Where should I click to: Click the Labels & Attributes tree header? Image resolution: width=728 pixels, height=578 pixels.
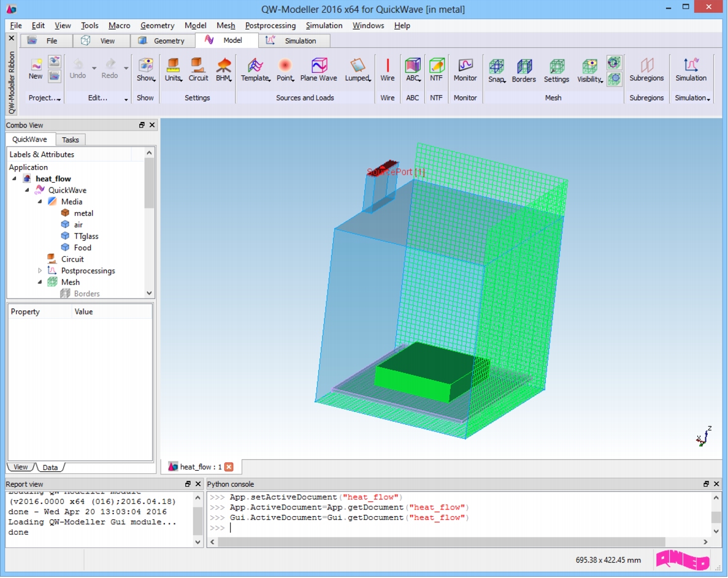70,154
